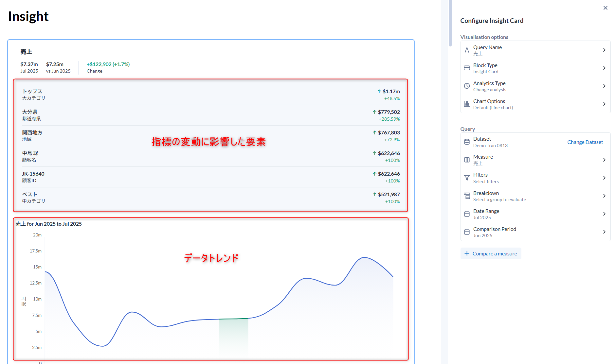Click the ベスト category row
Viewport: 615px width, 364px height.
pyautogui.click(x=211, y=198)
